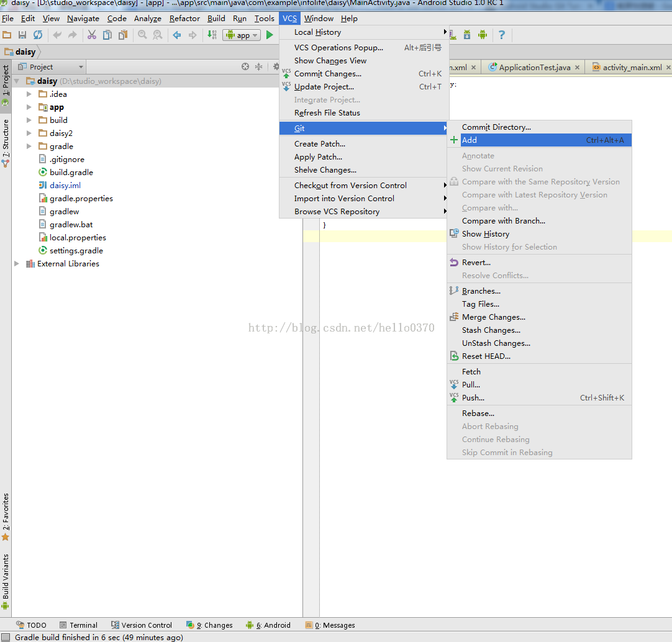Select Branches in Git submenu
Image resolution: width=672 pixels, height=642 pixels.
[540, 291]
